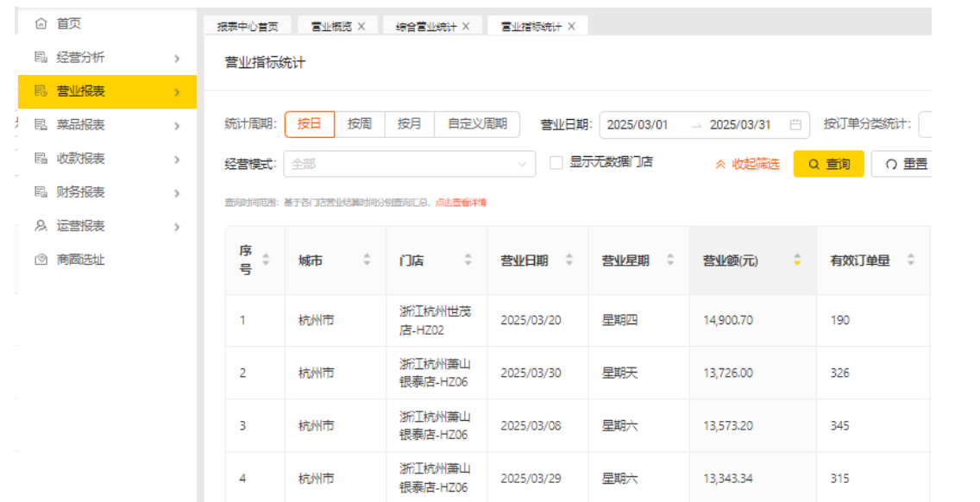
Task: Click the 菜品报表 sidebar icon
Action: pos(41,125)
